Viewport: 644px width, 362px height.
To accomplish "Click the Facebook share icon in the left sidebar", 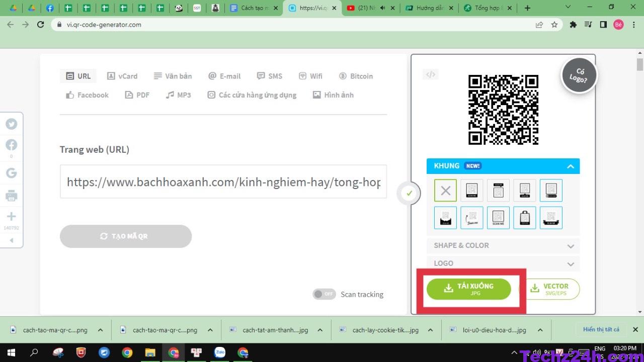I will (11, 145).
